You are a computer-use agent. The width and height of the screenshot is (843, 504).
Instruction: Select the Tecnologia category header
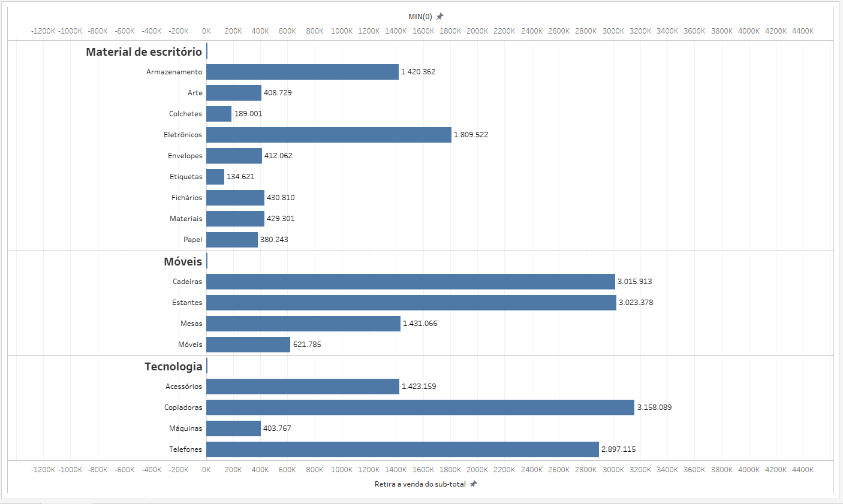click(x=173, y=366)
